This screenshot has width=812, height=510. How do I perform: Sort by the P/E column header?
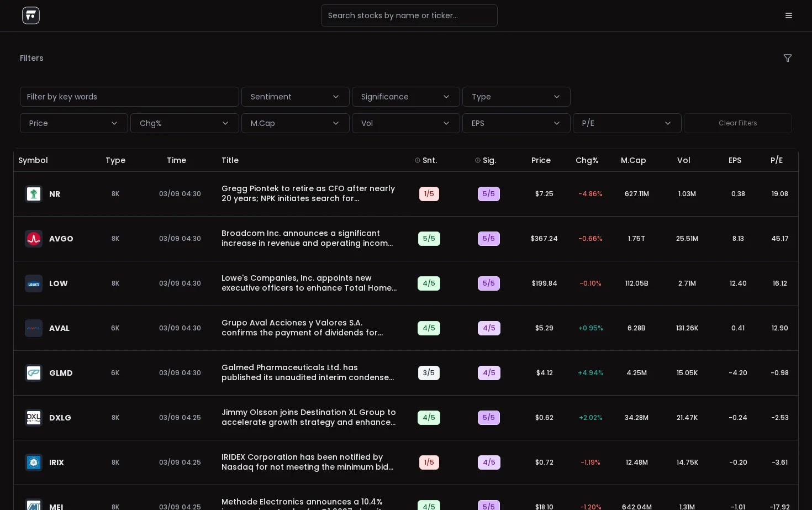coord(777,160)
